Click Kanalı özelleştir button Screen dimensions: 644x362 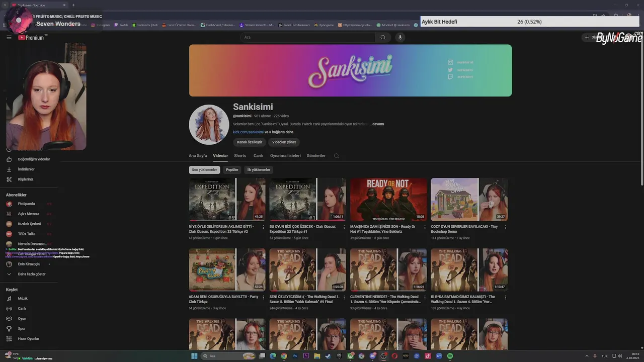tap(250, 142)
